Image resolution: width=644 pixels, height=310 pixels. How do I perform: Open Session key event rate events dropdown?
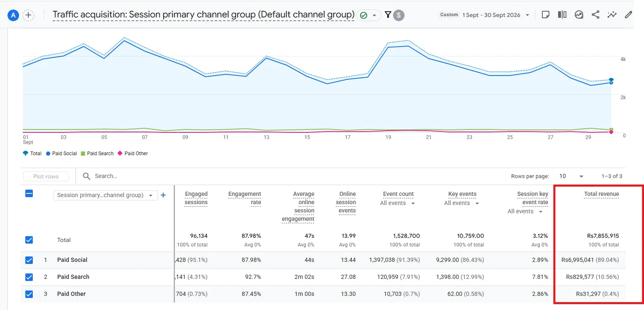point(525,212)
